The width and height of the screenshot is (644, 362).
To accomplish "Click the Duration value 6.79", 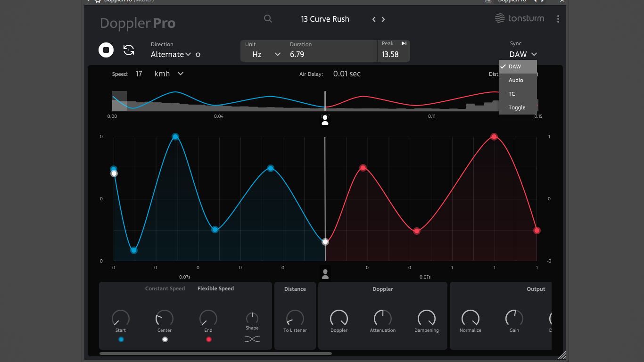I will [x=297, y=54].
